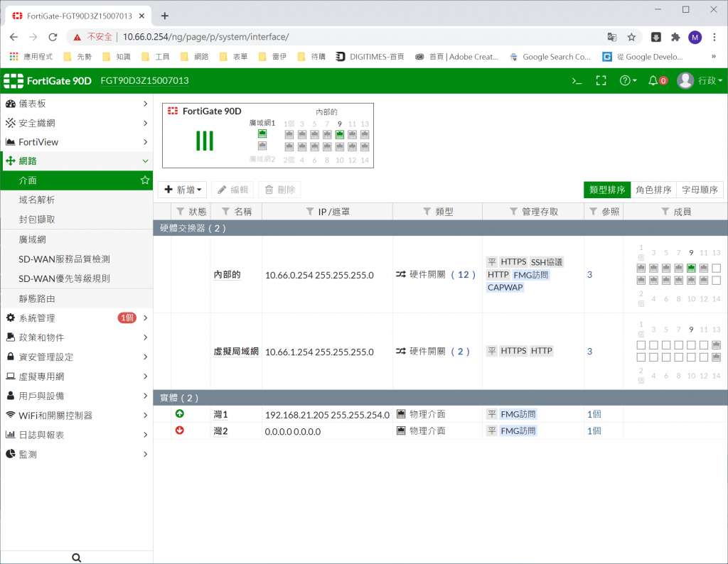Image resolution: width=728 pixels, height=564 pixels.
Task: Filter the 管理存取 column
Action: [x=513, y=212]
